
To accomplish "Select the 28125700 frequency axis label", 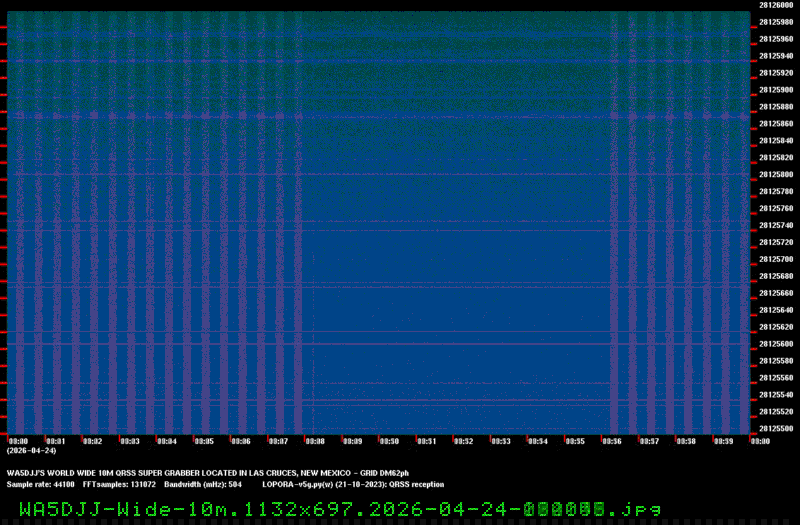I will click(775, 259).
